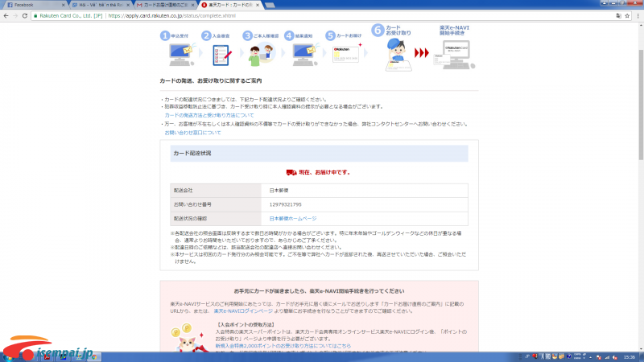This screenshot has width=644, height=362.
Task: Bookmark this page with the star icon
Action: (627, 15)
